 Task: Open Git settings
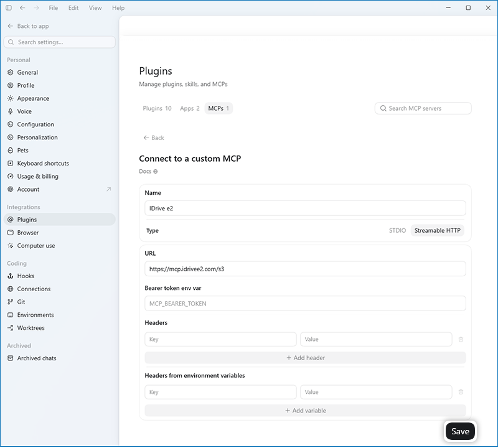[60, 302]
